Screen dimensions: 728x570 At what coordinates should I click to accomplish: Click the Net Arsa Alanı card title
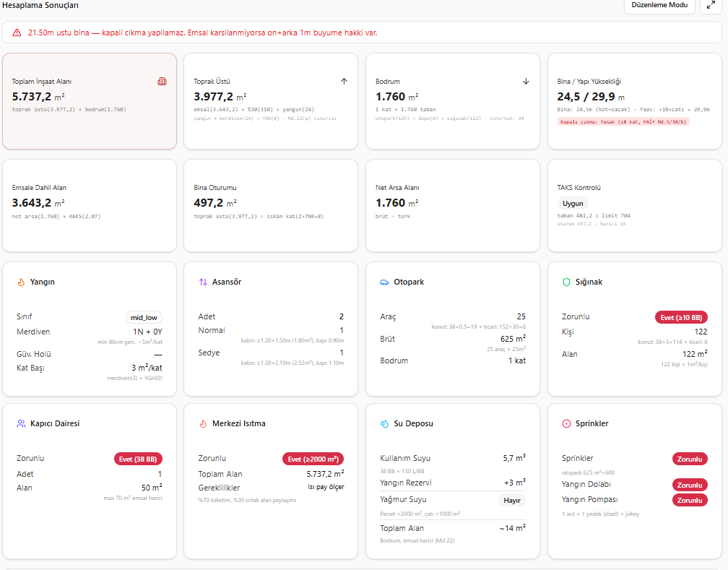pyautogui.click(x=397, y=188)
